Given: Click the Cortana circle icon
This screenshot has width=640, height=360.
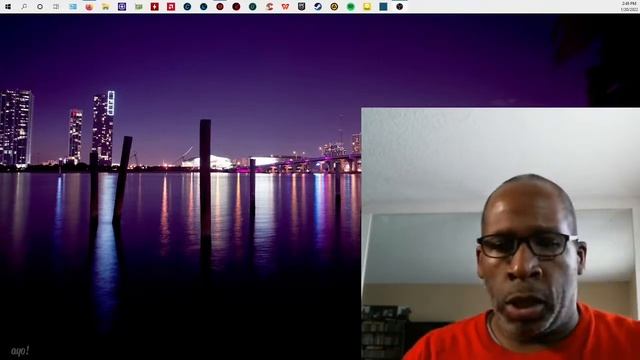Looking at the screenshot, I should click(40, 7).
